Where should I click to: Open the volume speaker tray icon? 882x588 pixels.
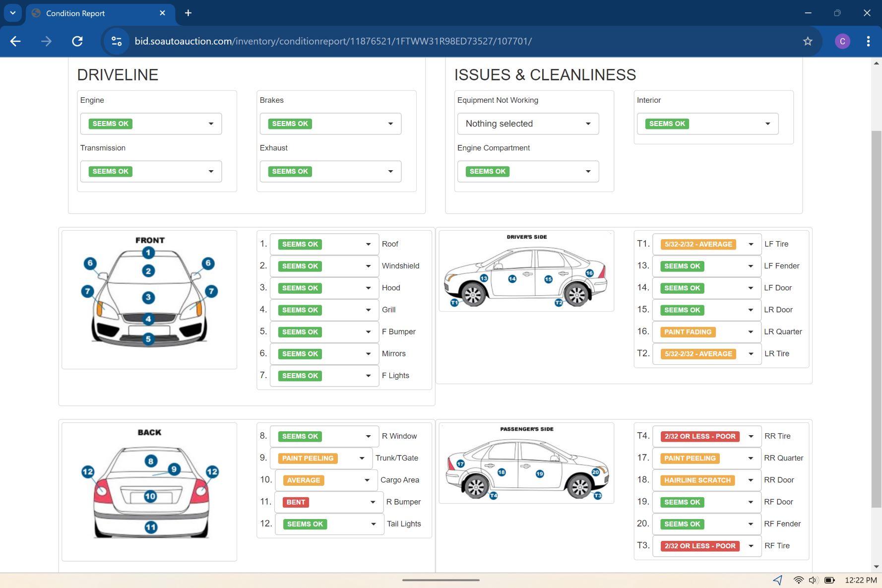(x=813, y=580)
